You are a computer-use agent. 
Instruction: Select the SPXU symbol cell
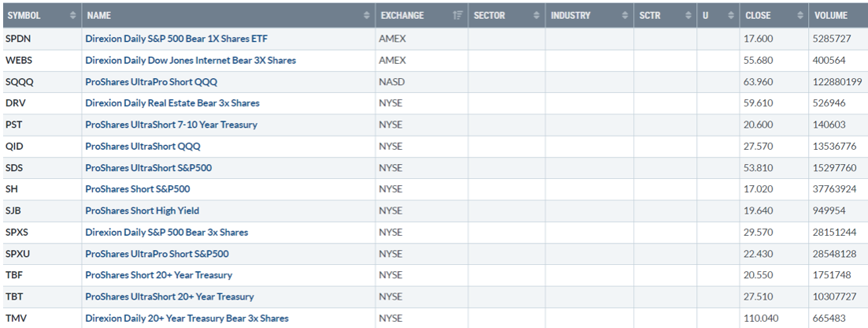pos(18,254)
